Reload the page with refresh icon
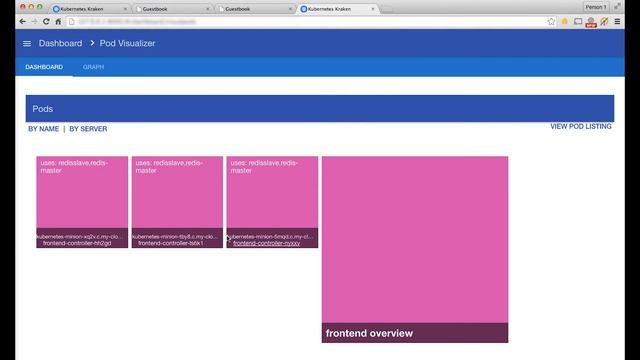This screenshot has height=360, width=640. pyautogui.click(x=46, y=22)
